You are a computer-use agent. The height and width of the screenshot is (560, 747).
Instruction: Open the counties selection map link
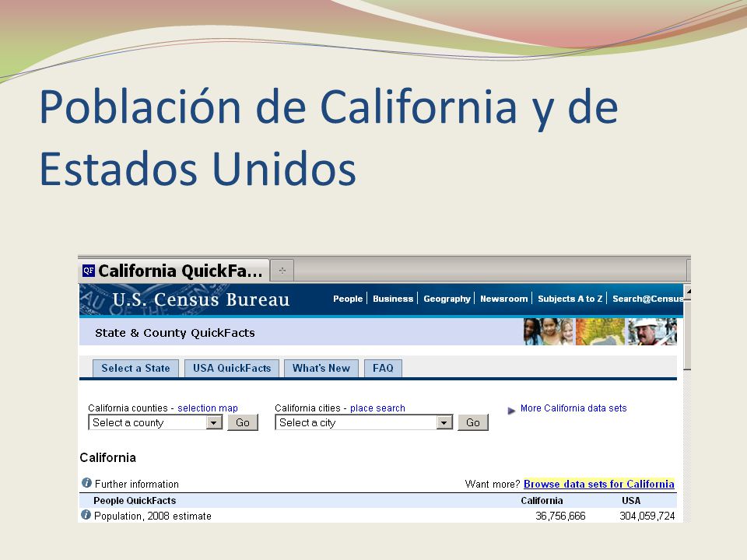coord(208,408)
